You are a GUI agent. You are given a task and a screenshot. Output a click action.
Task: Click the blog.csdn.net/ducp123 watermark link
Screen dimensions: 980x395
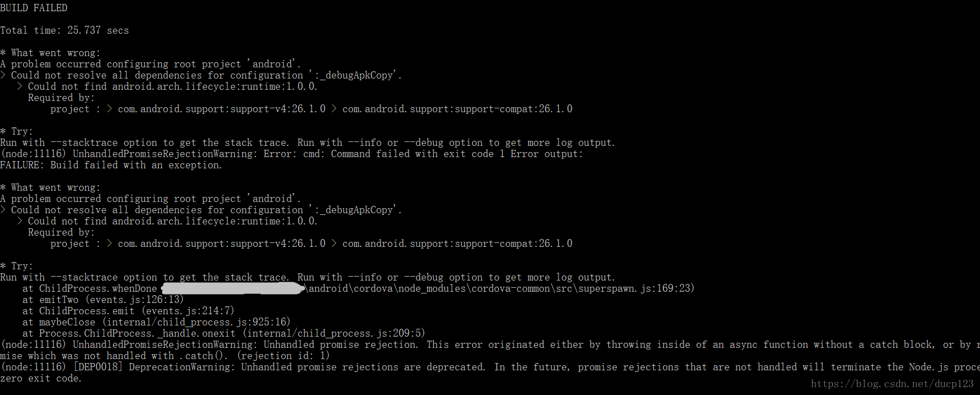[x=892, y=384]
